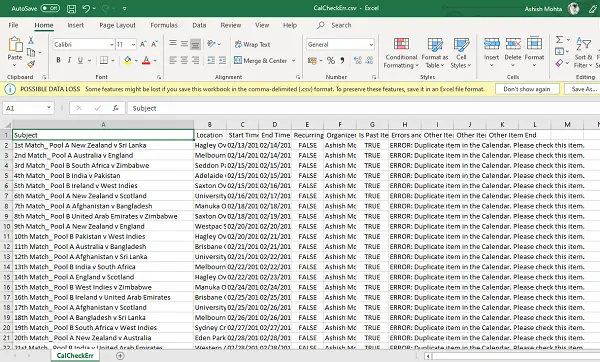Click Merge & Center button
Image resolution: width=600 pixels, height=362 pixels.
(x=264, y=60)
